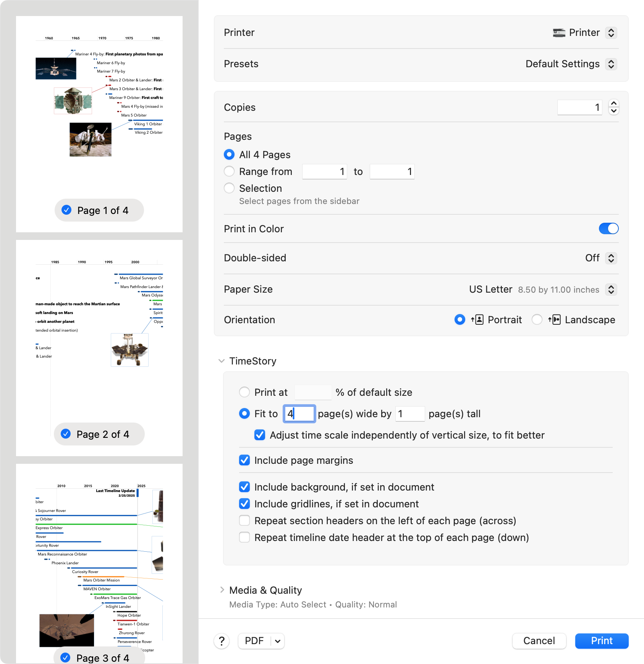The image size is (644, 664).
Task: Click the Copies increment stepper arrow
Action: point(613,104)
